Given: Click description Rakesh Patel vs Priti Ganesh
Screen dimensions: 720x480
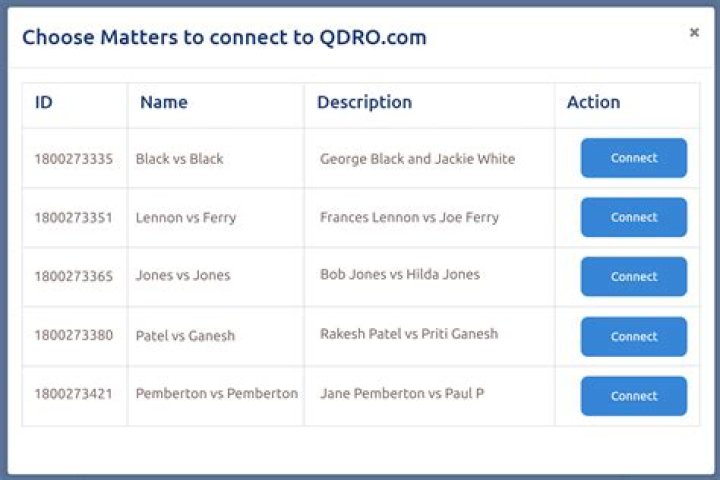Looking at the screenshot, I should pos(408,334).
